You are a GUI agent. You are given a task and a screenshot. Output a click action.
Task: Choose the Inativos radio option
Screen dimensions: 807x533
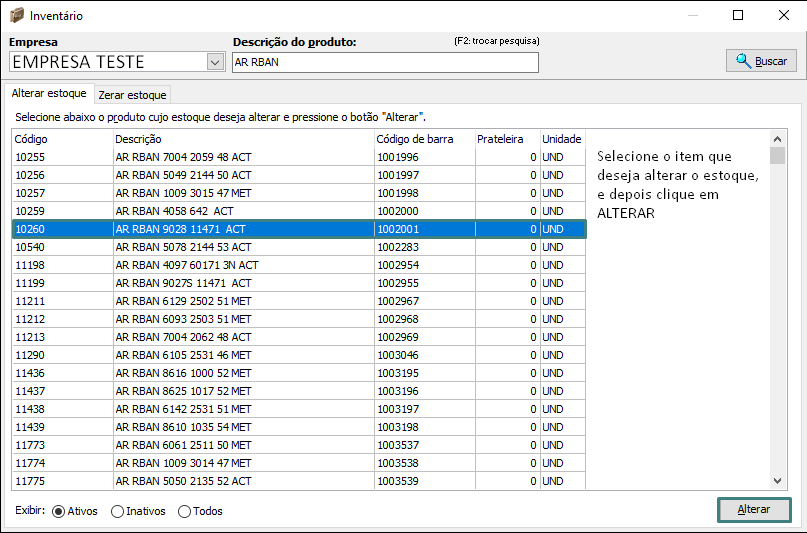tap(118, 511)
